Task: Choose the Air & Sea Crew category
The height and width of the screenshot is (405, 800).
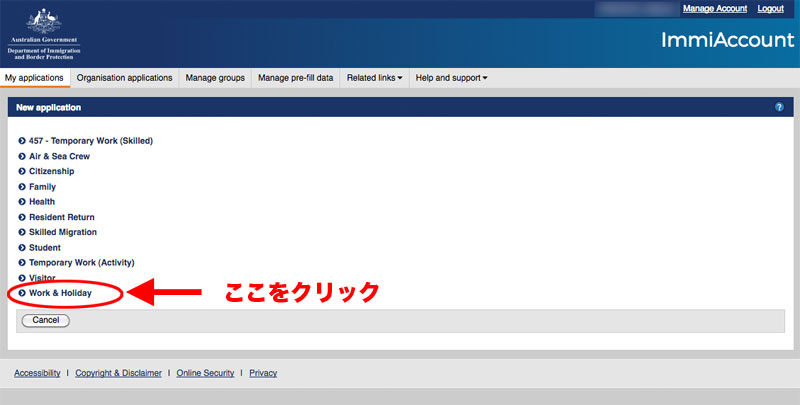Action: 59,156
